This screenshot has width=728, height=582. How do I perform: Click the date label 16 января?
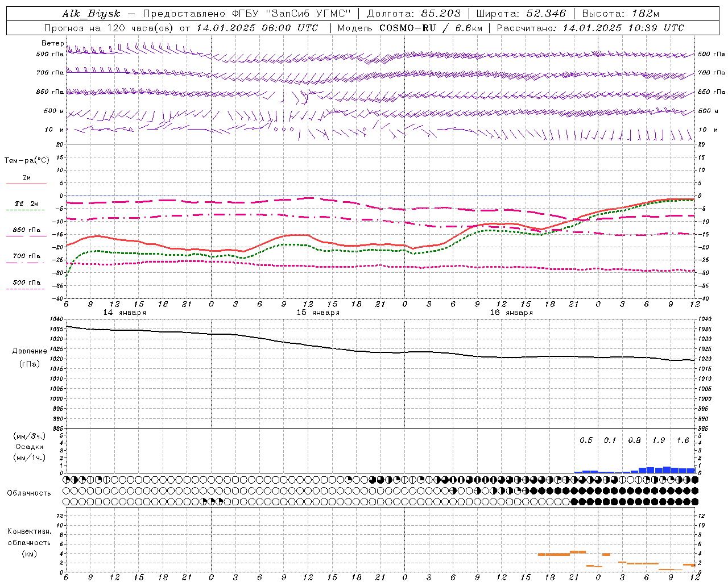click(x=511, y=313)
